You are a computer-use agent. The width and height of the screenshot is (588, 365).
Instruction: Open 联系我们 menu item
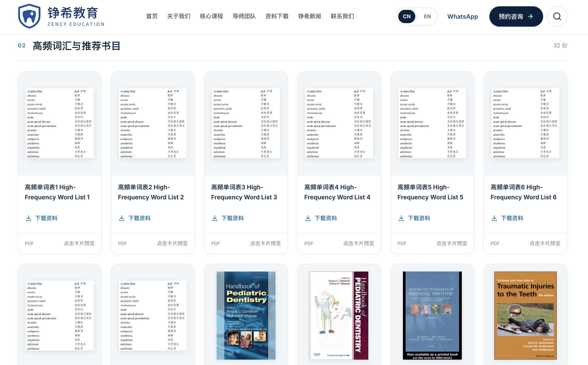pos(342,16)
